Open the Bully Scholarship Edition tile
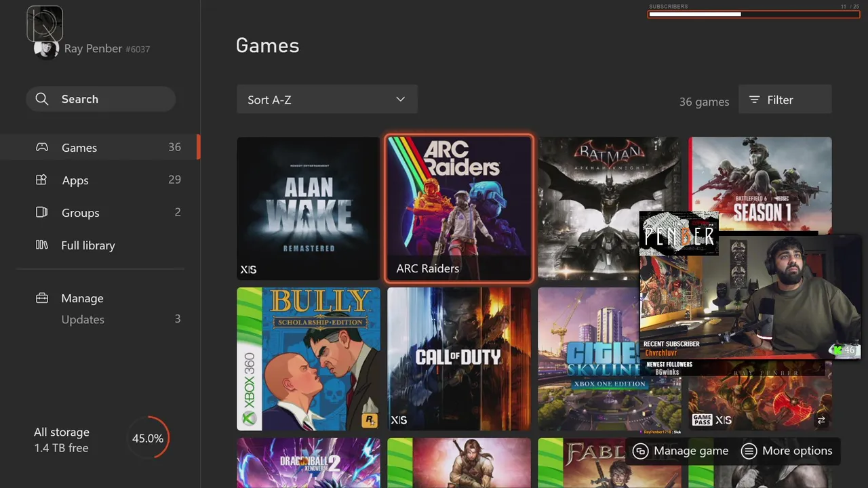The height and width of the screenshot is (488, 868). tap(309, 359)
